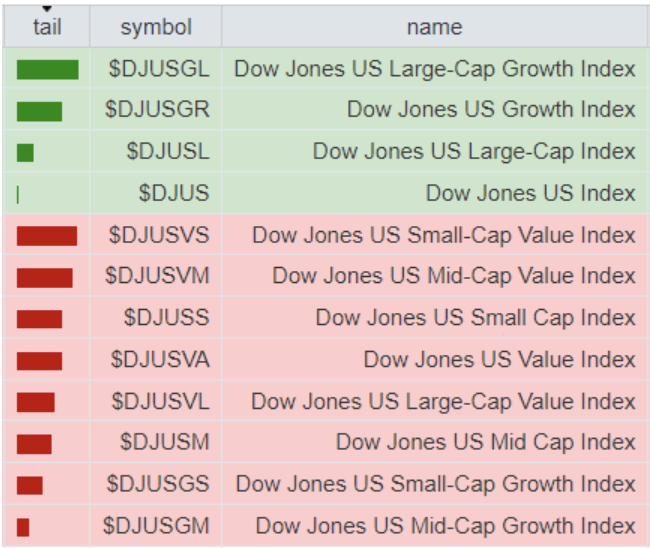Image resolution: width=650 pixels, height=548 pixels.
Task: Sort by the tail column header
Action: 47,27
